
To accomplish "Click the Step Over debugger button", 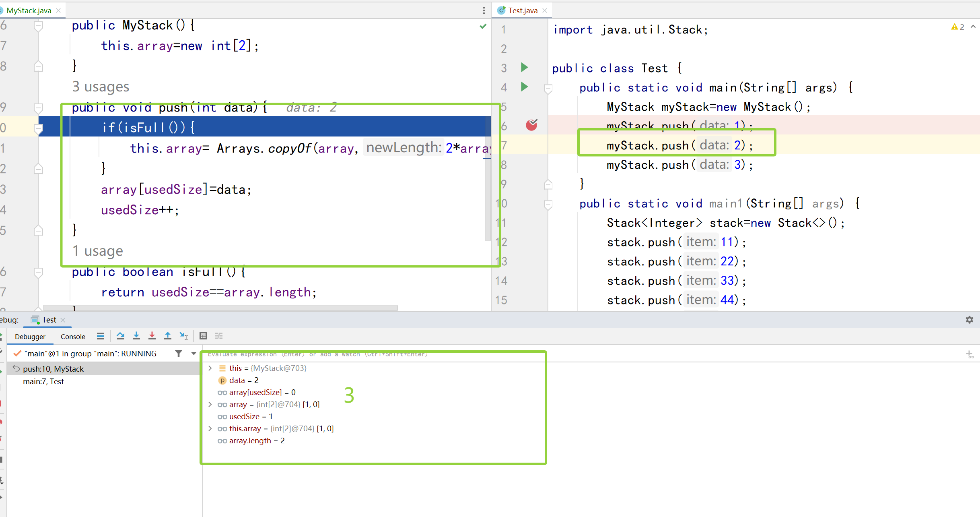I will 120,336.
